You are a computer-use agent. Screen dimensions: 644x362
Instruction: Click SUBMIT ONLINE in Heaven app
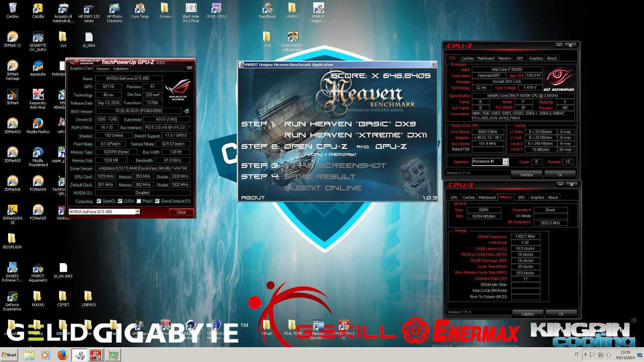point(323,188)
